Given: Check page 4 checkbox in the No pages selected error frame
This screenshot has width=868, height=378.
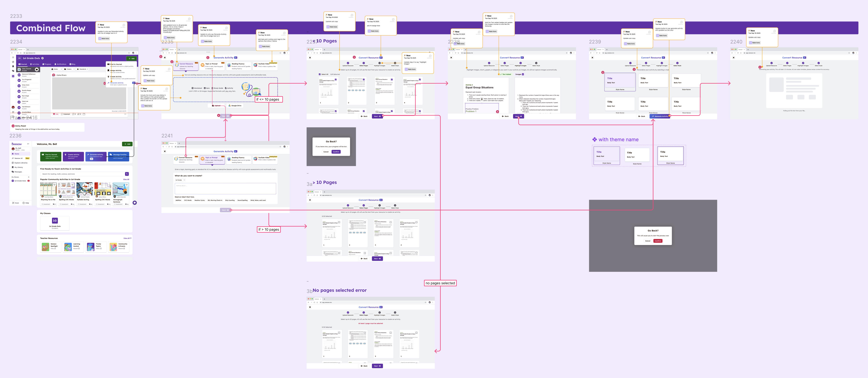Looking at the screenshot, I should point(417,332).
